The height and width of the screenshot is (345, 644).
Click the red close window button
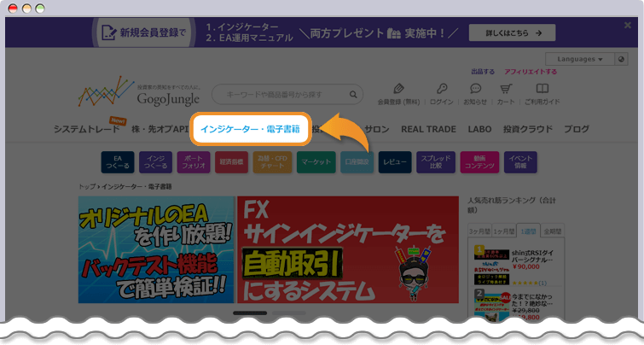click(13, 9)
